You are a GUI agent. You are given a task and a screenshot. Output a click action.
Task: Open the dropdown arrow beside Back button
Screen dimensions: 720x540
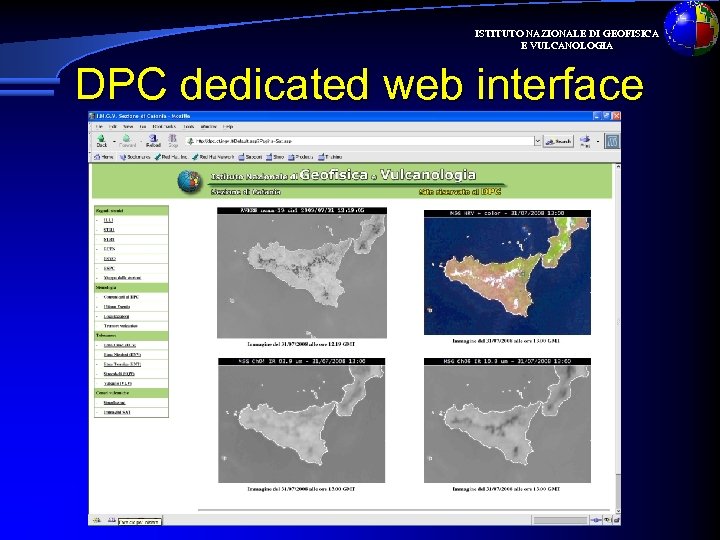(x=113, y=141)
